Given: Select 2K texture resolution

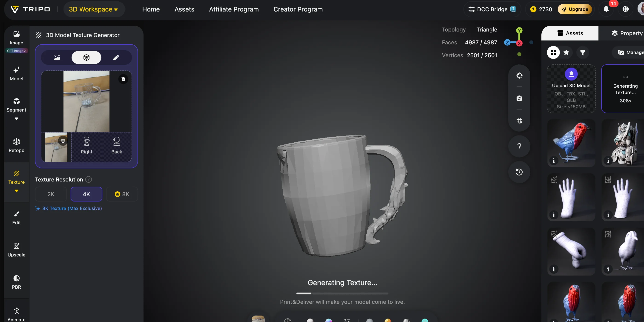Looking at the screenshot, I should (51, 194).
